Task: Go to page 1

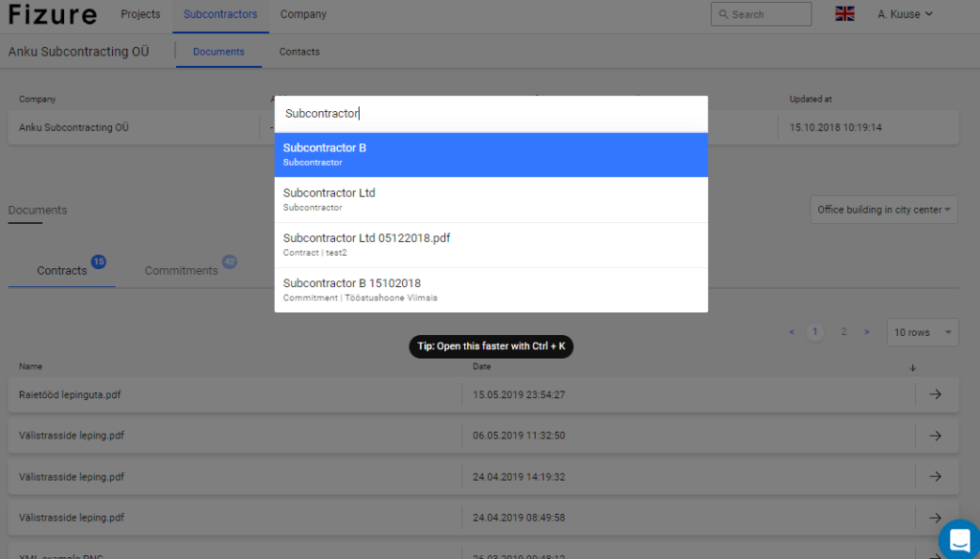Action: tap(815, 332)
